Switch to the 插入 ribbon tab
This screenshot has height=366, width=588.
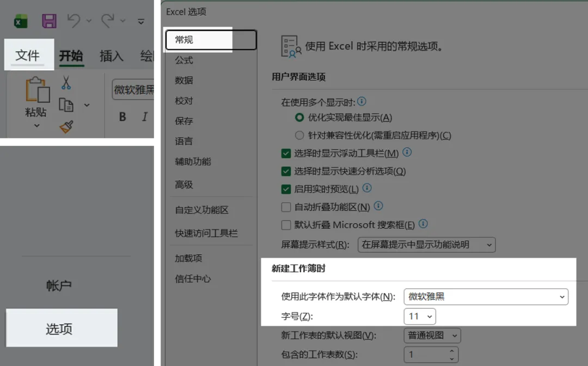coord(112,56)
